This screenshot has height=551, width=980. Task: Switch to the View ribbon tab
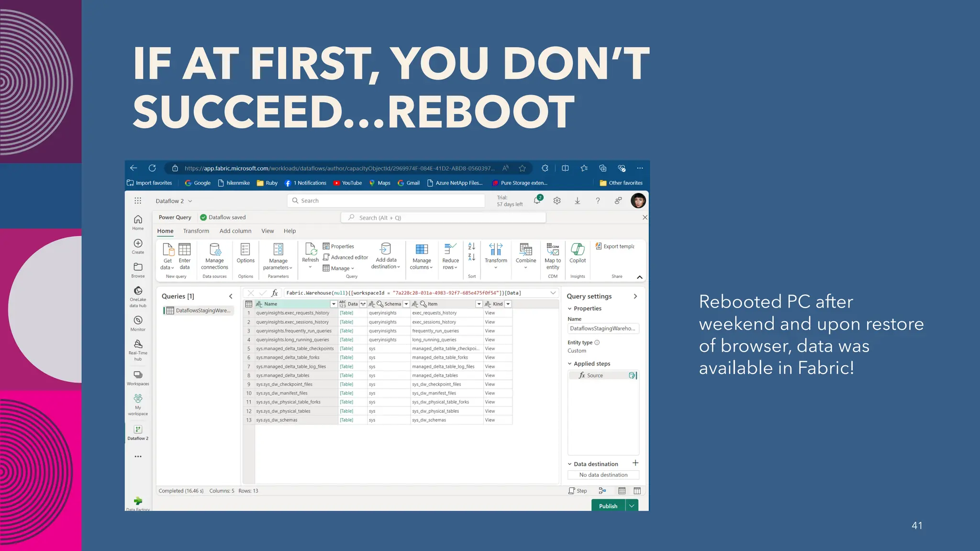tap(267, 231)
